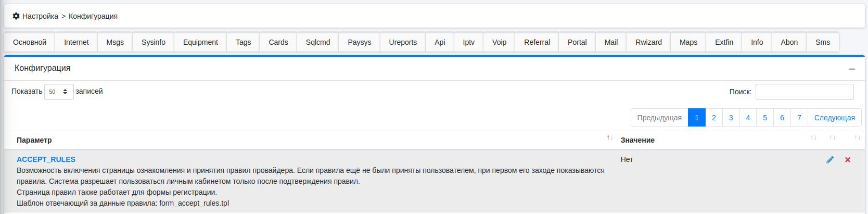Screen dimensions: 868x214
Task: Switch to the Sms tab
Action: tap(822, 42)
